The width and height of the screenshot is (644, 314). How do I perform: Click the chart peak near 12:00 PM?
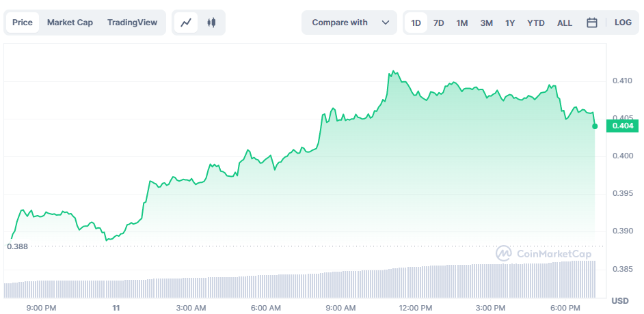(393, 71)
